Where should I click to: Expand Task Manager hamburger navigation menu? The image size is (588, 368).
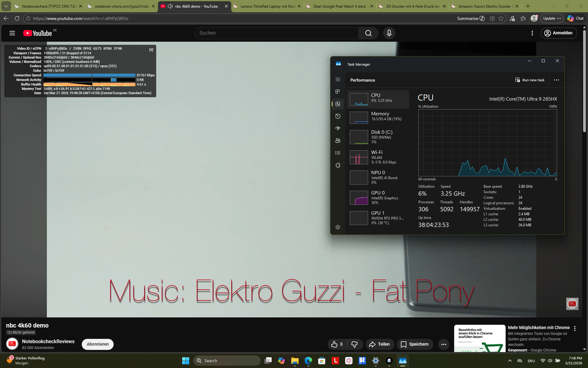pos(338,79)
